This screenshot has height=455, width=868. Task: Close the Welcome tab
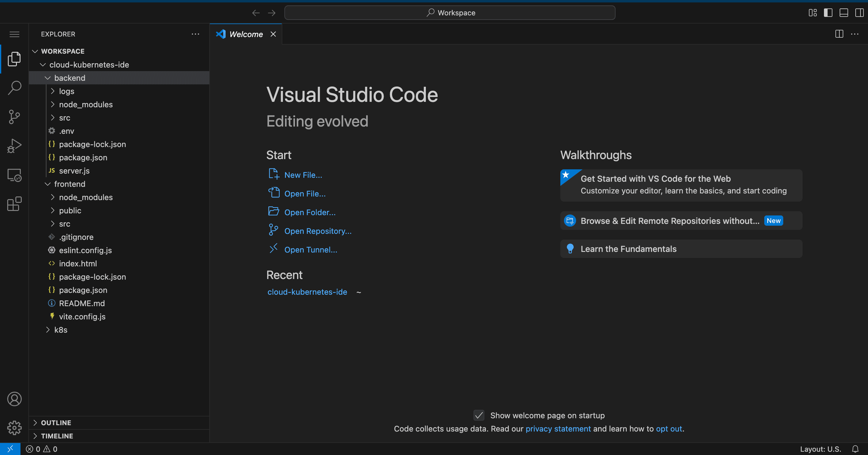pyautogui.click(x=273, y=34)
